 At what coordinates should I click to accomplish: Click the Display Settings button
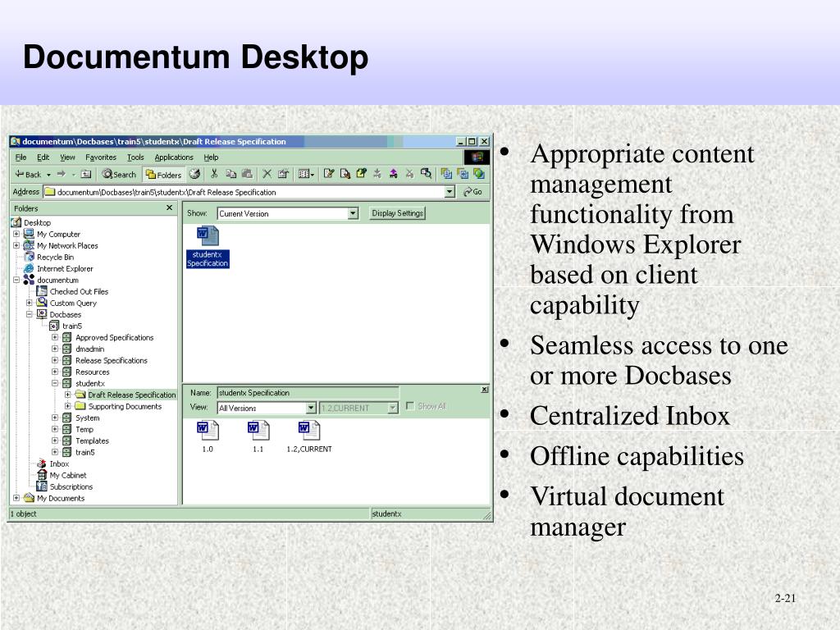398,213
